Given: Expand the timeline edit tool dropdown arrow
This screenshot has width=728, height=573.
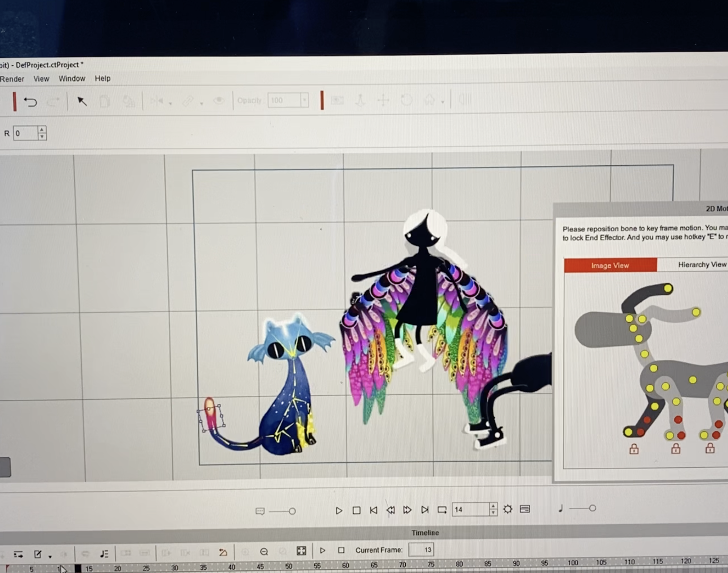Looking at the screenshot, I should [50, 556].
